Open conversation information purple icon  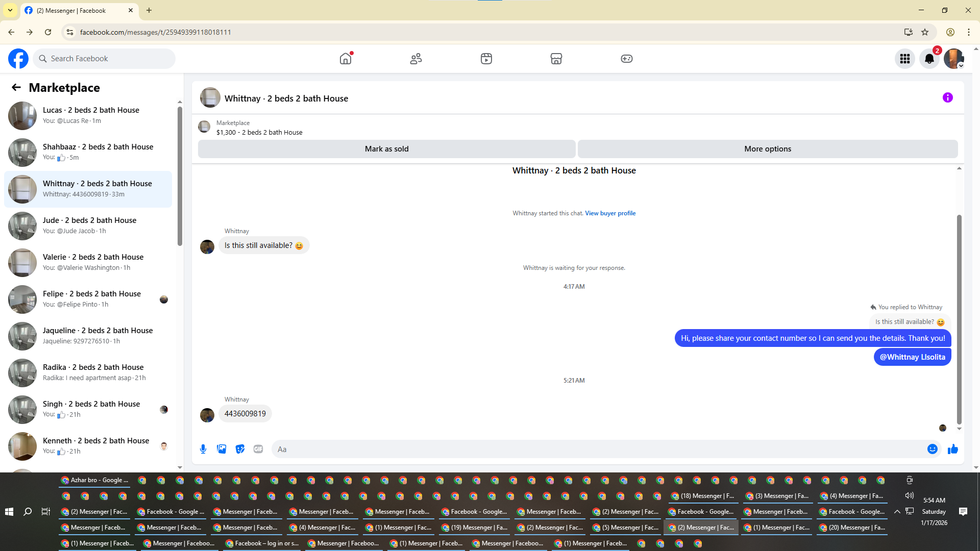(x=947, y=97)
